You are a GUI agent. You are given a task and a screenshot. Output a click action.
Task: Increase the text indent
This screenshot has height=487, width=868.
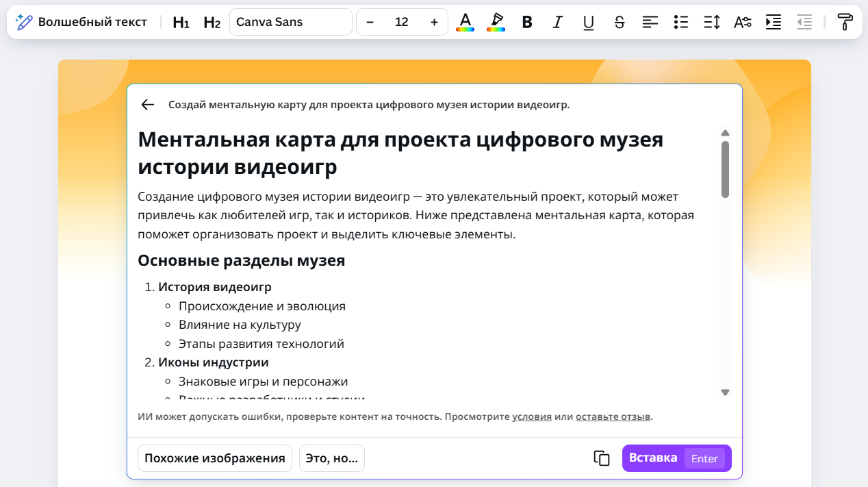pos(774,21)
